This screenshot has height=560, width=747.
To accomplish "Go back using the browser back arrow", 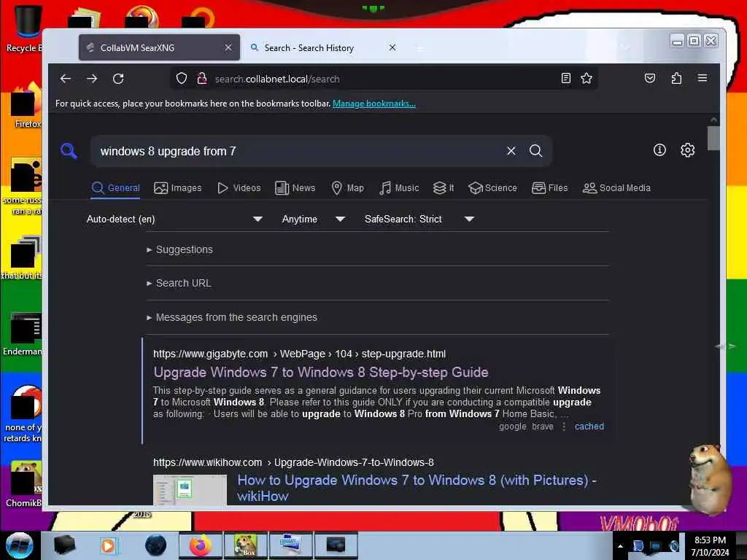I will (66, 79).
